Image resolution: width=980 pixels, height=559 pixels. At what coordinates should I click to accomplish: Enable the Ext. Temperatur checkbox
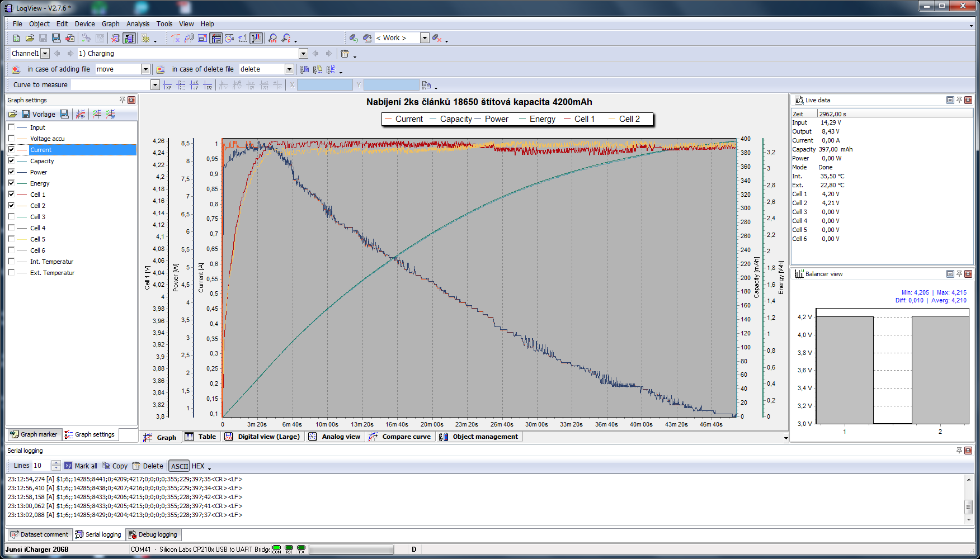tap(11, 273)
